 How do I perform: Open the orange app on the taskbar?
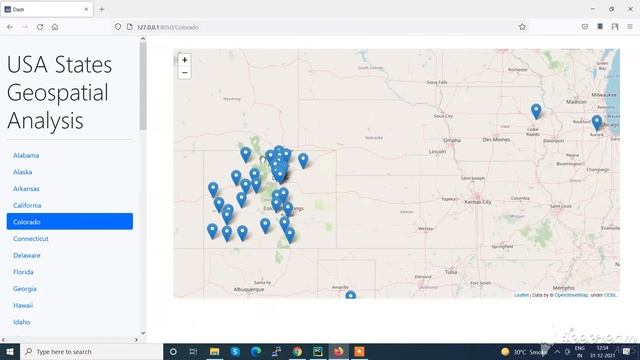359,351
